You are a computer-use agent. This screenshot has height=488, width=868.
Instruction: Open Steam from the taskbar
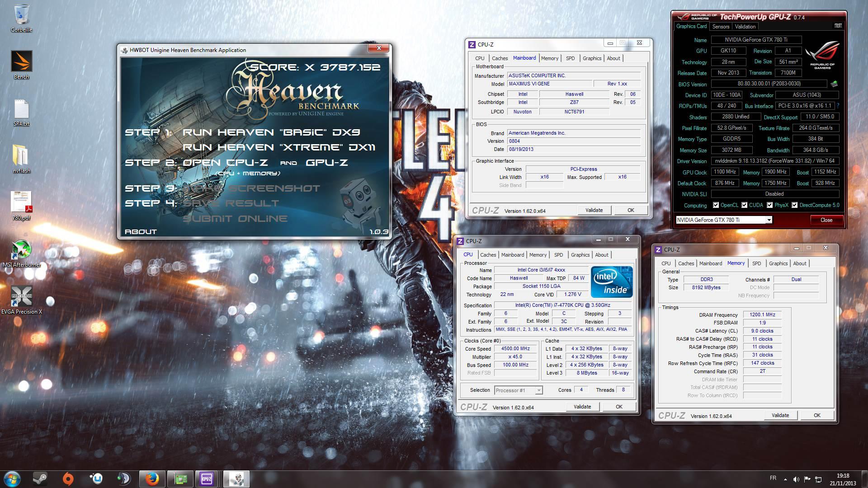40,479
